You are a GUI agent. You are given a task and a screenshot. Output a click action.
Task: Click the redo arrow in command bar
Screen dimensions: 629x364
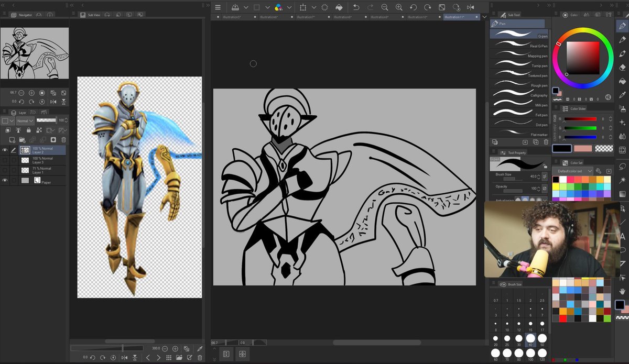pyautogui.click(x=371, y=7)
